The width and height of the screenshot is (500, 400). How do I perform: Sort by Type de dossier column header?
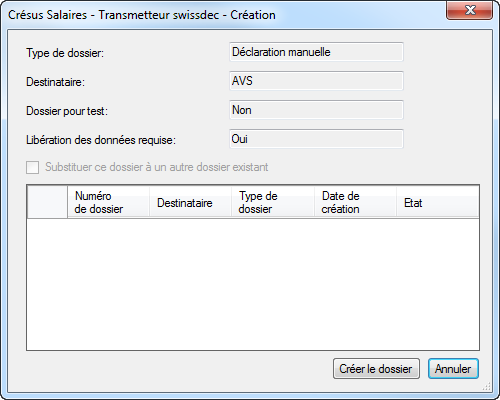click(273, 202)
